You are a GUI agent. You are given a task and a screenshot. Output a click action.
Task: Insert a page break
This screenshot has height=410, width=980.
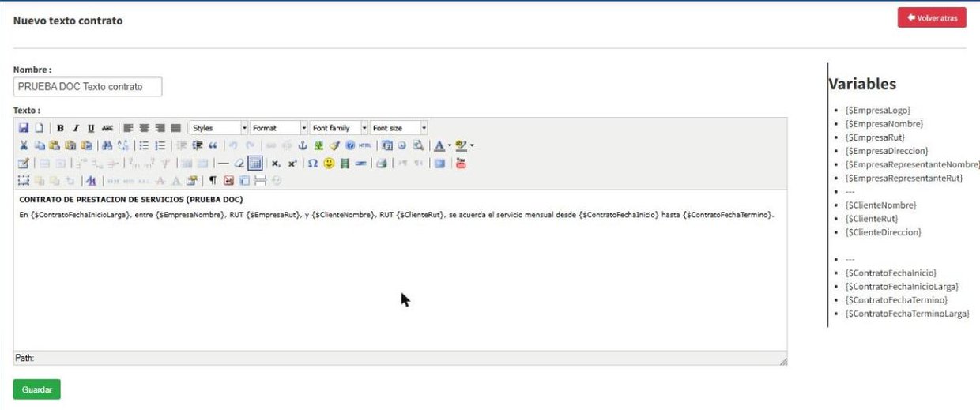[262, 180]
